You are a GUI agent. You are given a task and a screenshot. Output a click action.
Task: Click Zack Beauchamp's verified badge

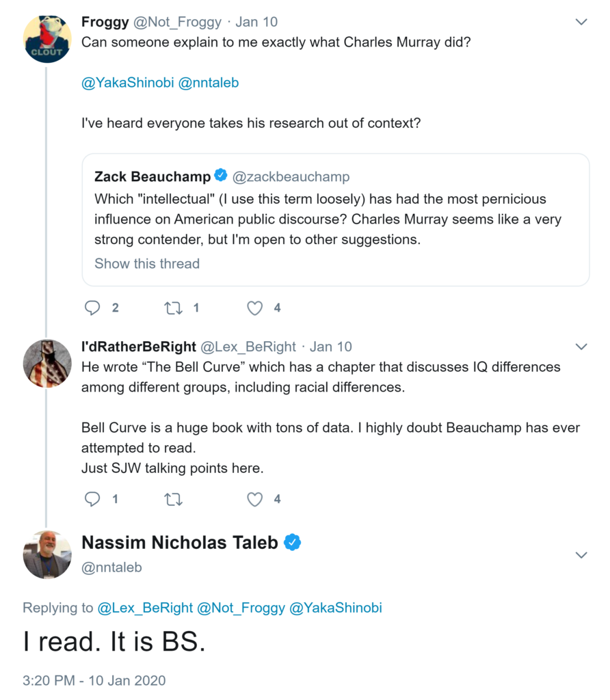tap(221, 176)
